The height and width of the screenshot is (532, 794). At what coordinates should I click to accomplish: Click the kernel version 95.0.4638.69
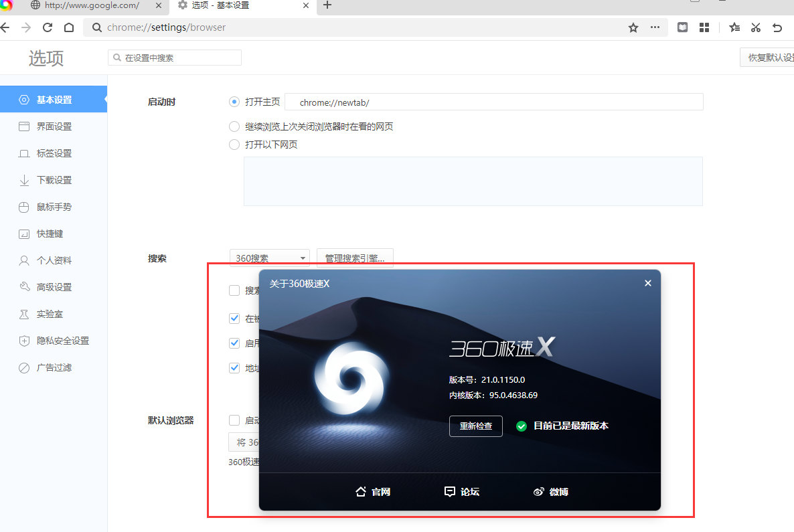(513, 395)
